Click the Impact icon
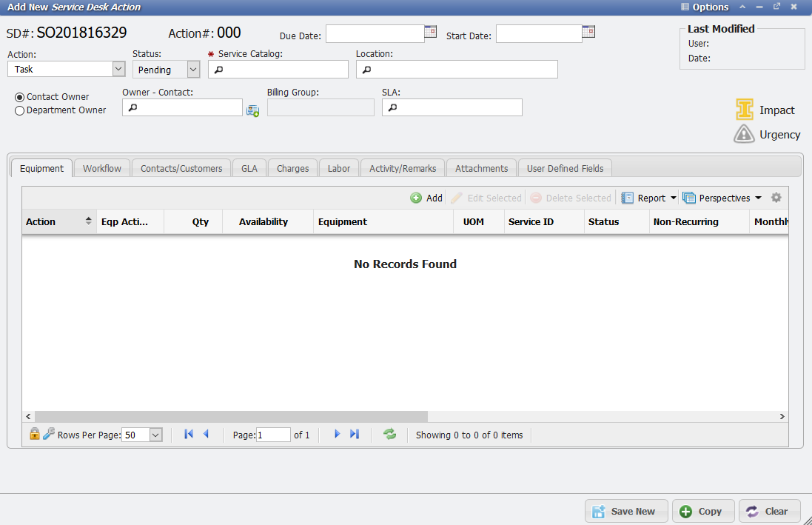The height and width of the screenshot is (525, 812). [745, 110]
